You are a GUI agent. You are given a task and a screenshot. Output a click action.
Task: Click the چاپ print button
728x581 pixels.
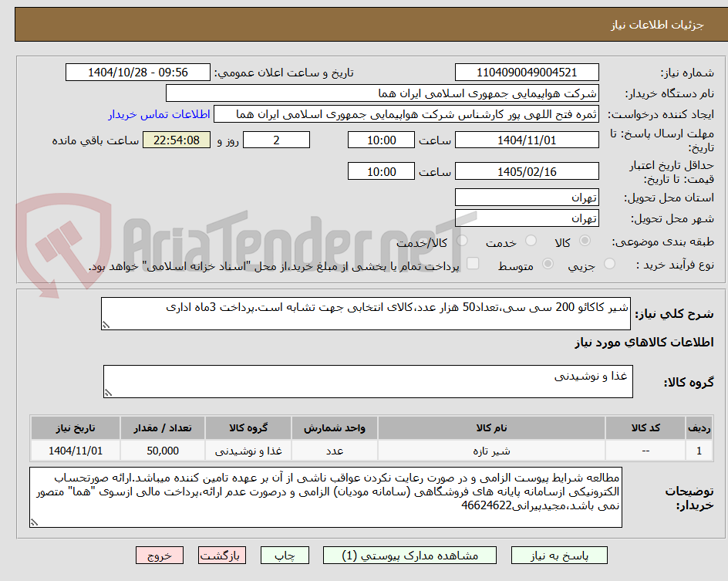285,555
